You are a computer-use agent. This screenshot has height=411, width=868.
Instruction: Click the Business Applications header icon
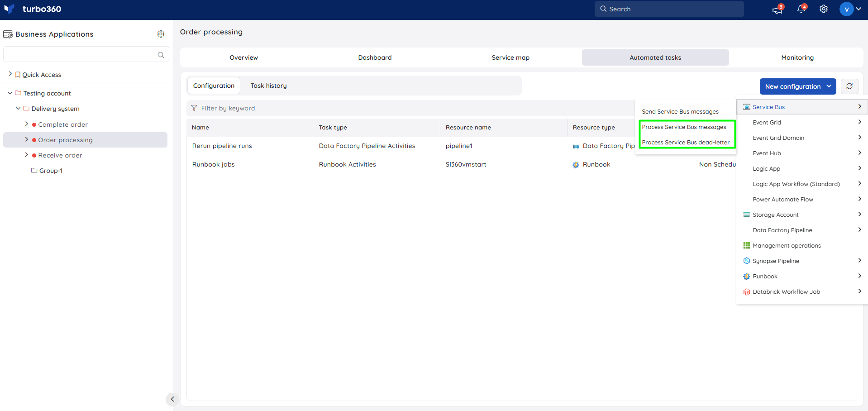pyautogui.click(x=8, y=34)
